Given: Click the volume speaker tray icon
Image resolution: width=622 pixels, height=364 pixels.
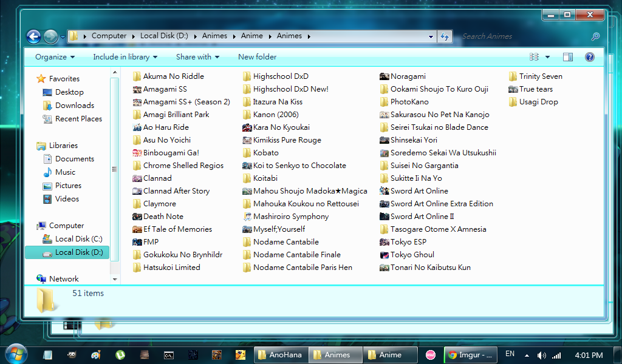Looking at the screenshot, I should [541, 355].
